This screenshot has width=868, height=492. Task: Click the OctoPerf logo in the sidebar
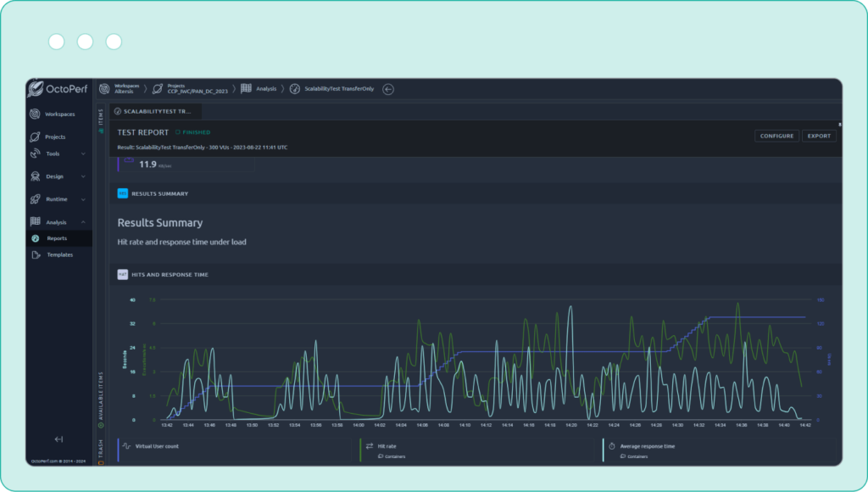click(58, 89)
